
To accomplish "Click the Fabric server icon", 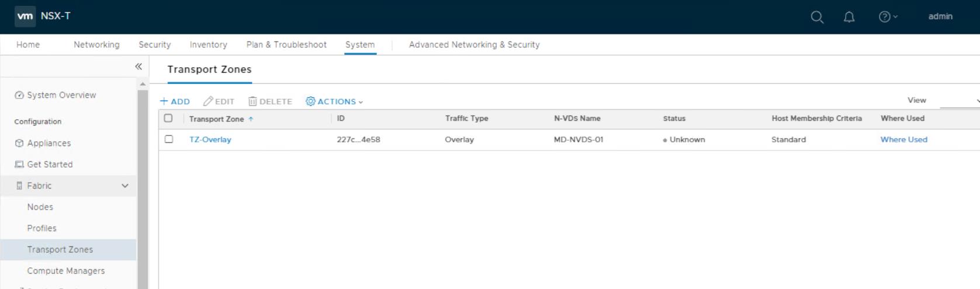I will click(19, 186).
